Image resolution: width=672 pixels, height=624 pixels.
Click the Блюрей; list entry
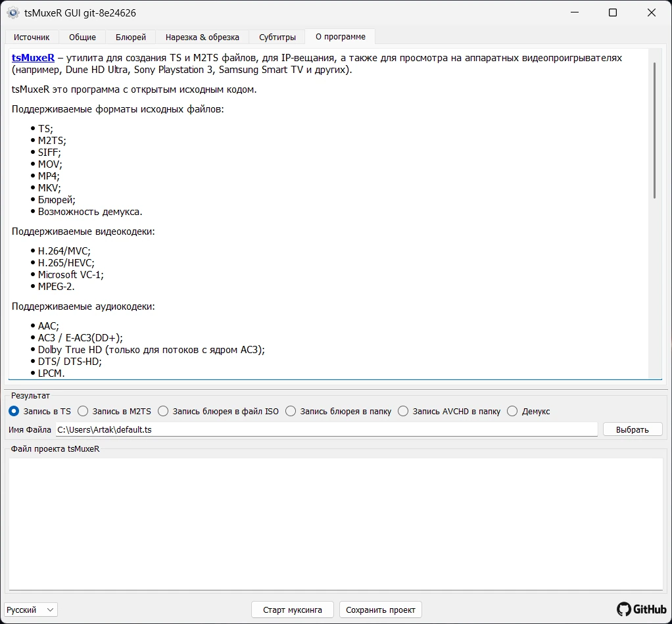point(57,200)
